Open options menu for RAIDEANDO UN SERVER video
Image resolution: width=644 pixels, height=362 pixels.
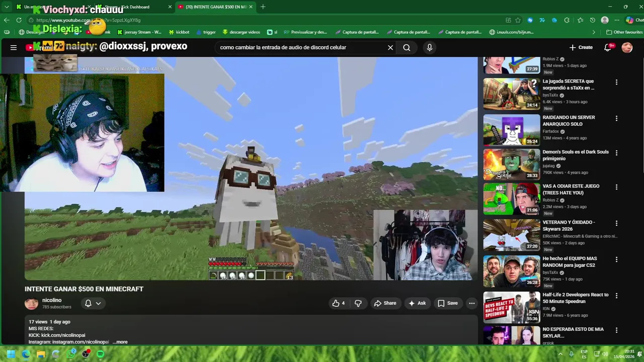point(616,118)
